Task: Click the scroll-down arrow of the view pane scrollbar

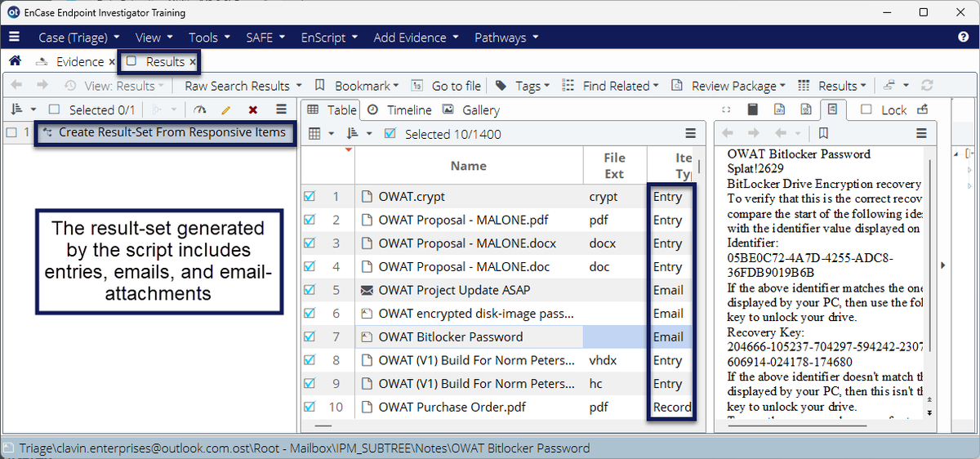Action: pyautogui.click(x=929, y=413)
